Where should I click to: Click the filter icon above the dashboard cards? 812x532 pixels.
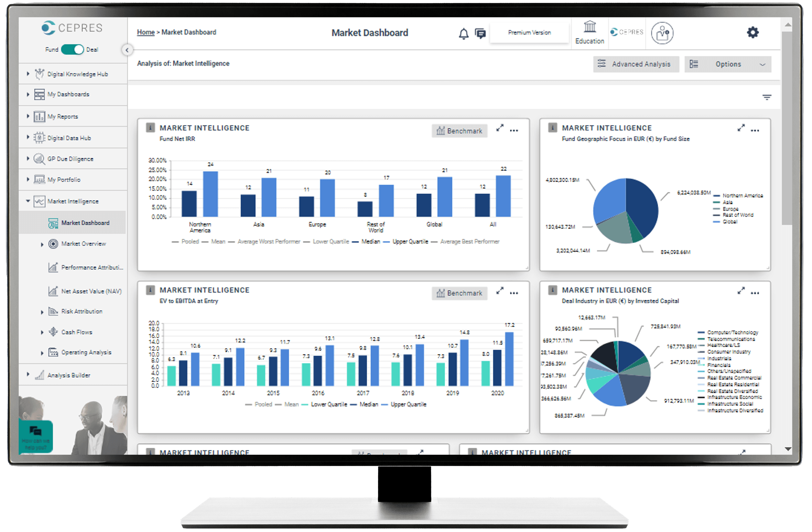pos(767,98)
